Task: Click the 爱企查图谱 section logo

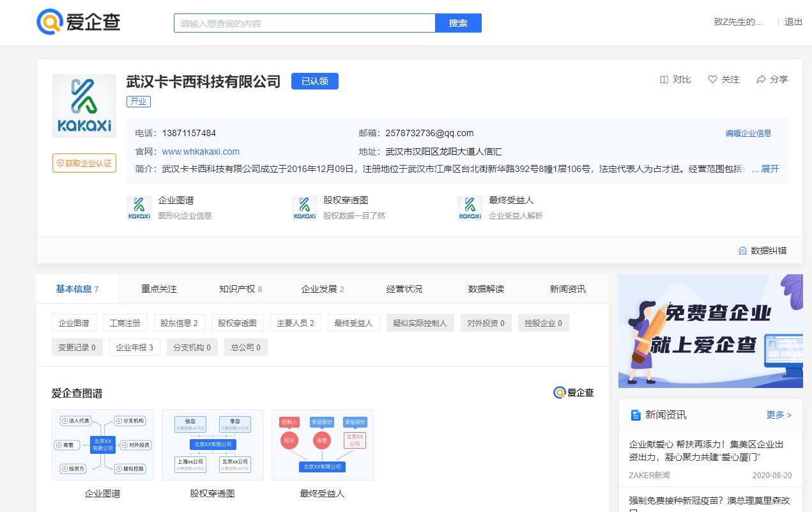Action: pyautogui.click(x=574, y=392)
